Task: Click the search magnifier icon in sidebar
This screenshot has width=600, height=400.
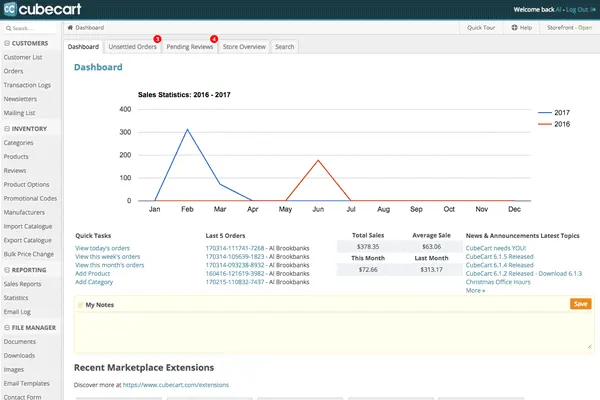Action: click(7, 28)
